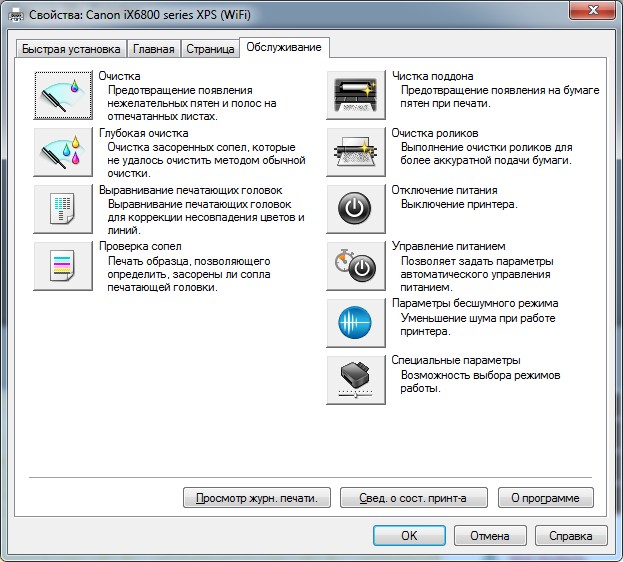The image size is (623, 562).
Task: Click Просмотр журн. печати button
Action: coord(256,497)
